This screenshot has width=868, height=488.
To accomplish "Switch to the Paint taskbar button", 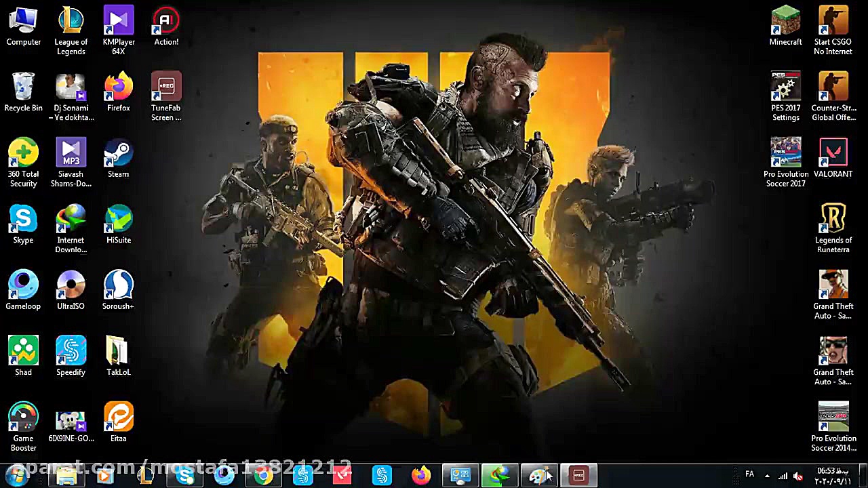I will point(539,476).
